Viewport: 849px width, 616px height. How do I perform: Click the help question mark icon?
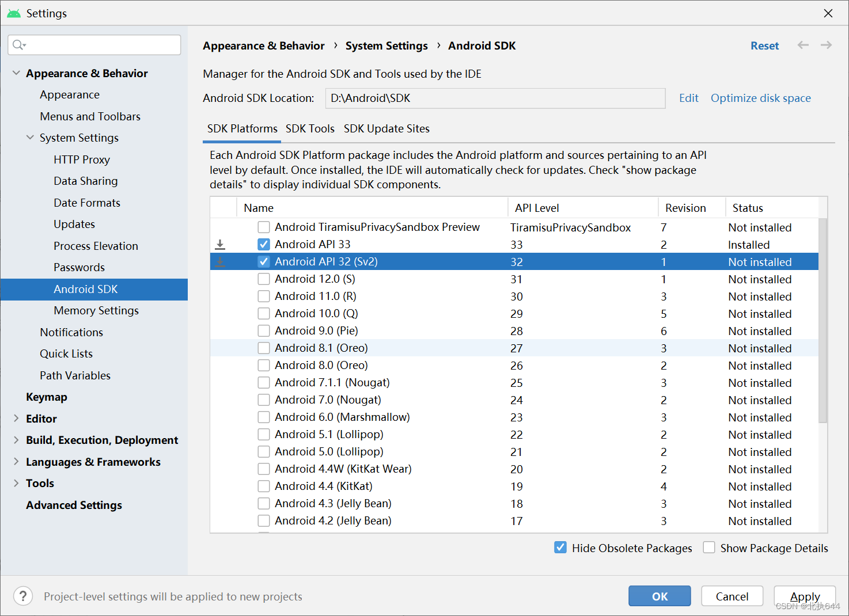pos(23,596)
